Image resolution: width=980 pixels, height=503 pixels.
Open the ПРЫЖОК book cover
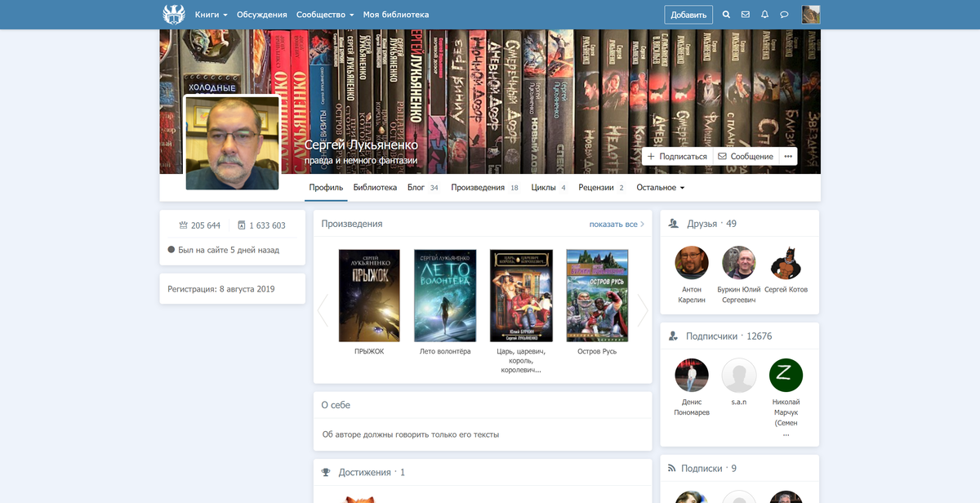[369, 296]
